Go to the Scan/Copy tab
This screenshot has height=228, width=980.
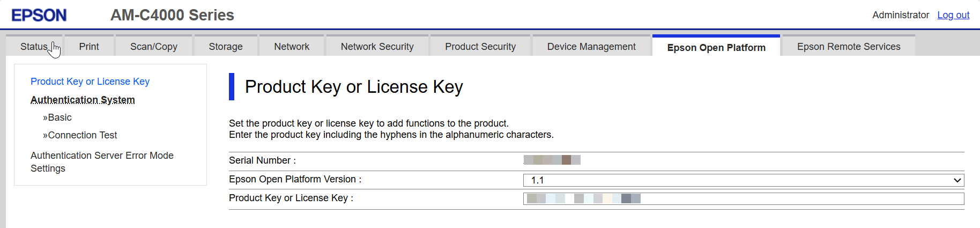pos(154,47)
